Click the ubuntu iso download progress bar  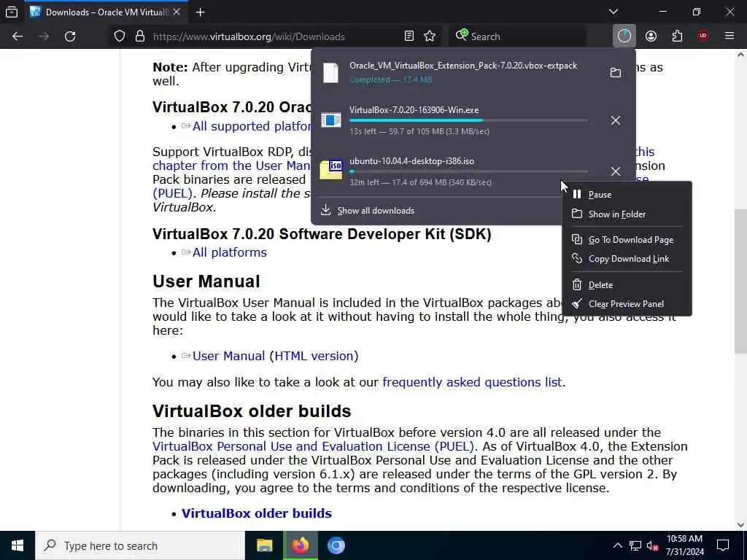pyautogui.click(x=468, y=171)
